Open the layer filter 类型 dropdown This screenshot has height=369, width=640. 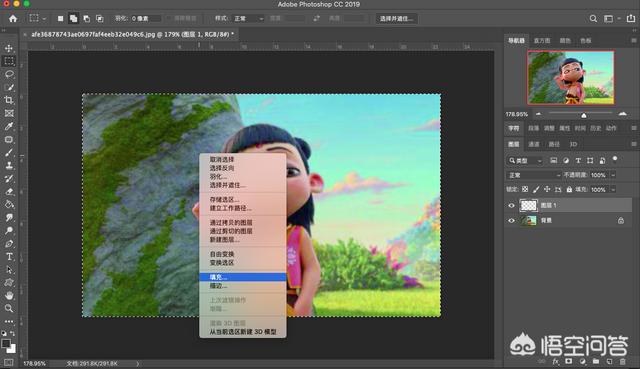click(x=525, y=161)
